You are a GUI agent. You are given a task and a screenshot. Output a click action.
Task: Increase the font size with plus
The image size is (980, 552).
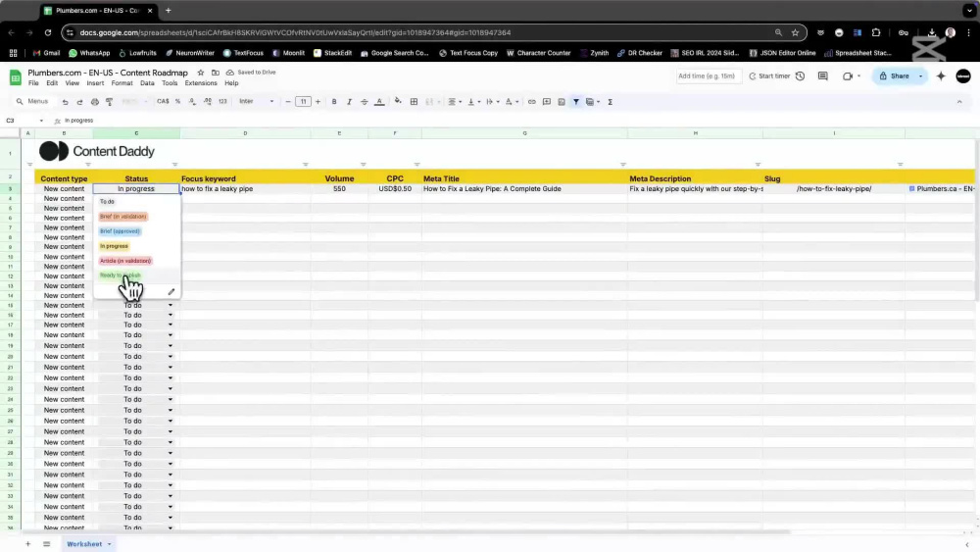[x=318, y=102]
